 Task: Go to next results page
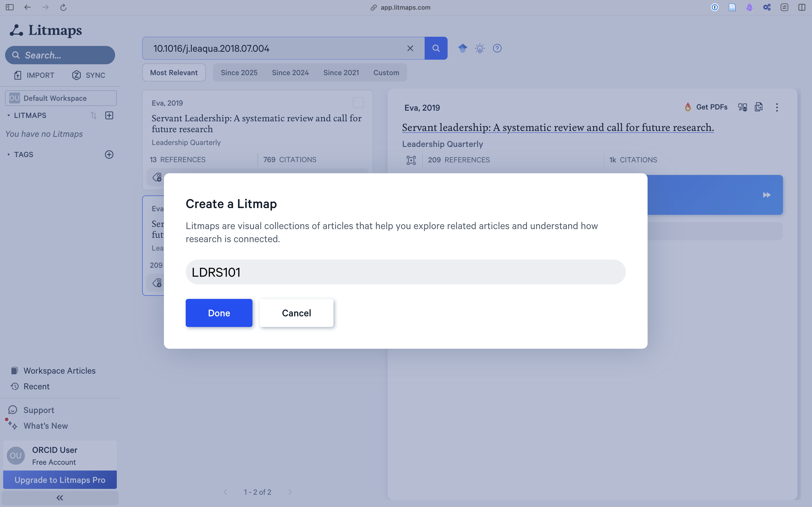pyautogui.click(x=290, y=492)
